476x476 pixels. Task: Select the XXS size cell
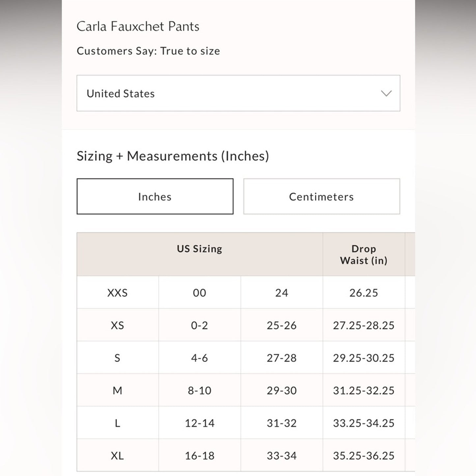pyautogui.click(x=117, y=293)
